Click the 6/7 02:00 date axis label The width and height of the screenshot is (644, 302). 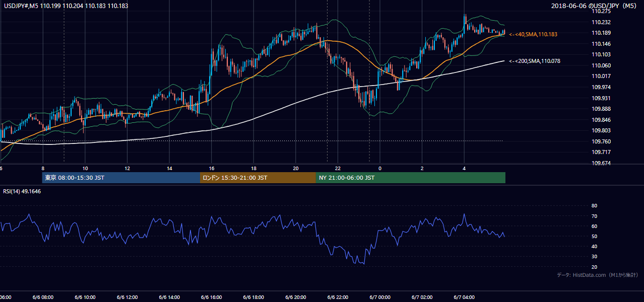pos(422,297)
